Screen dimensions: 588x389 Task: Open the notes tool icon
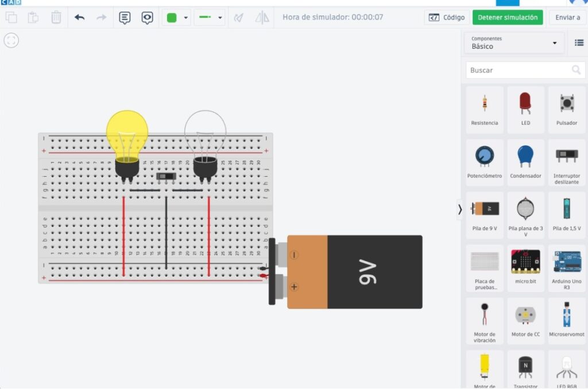coord(125,18)
